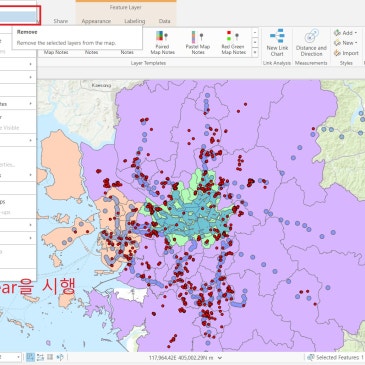Image resolution: width=365 pixels, height=365 pixels.
Task: Toggle the fourth status bar icon
Action: pos(60,357)
